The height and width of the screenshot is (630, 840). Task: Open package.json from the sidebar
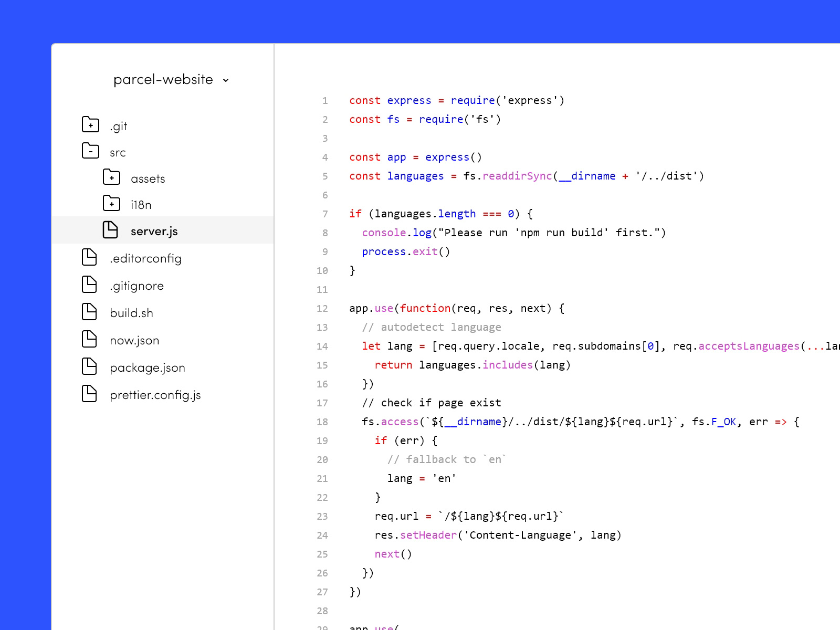[x=147, y=367]
